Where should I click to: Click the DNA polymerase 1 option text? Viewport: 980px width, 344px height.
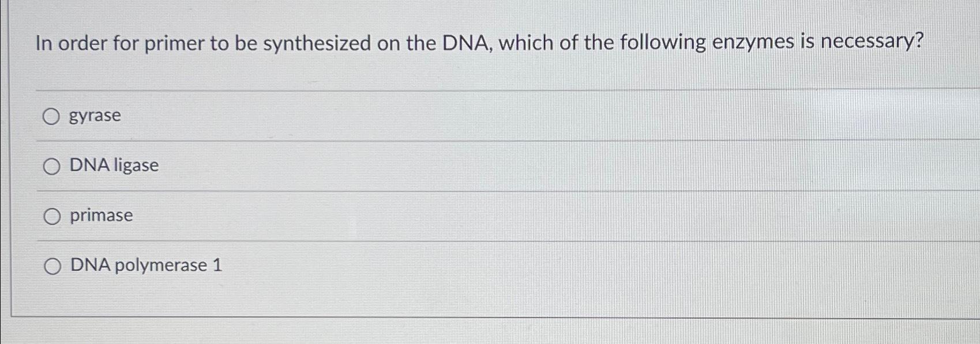click(x=146, y=266)
